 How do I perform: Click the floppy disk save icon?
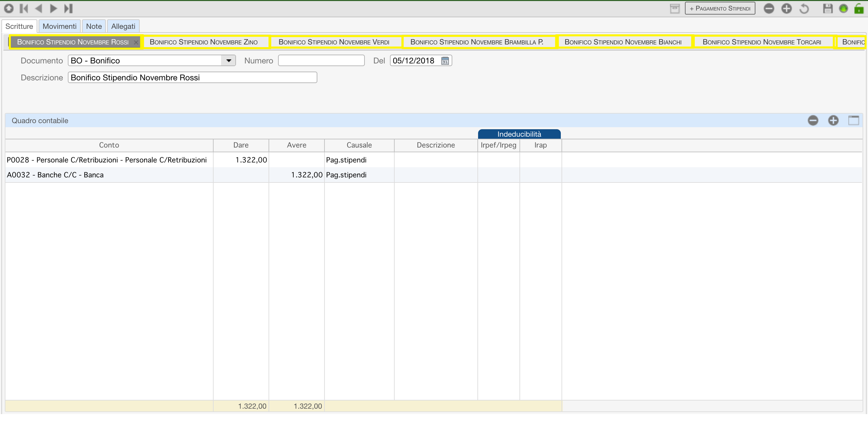(828, 8)
